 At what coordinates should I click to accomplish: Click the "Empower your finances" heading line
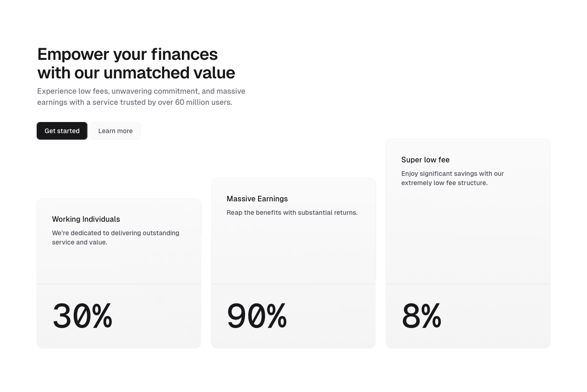coord(128,54)
